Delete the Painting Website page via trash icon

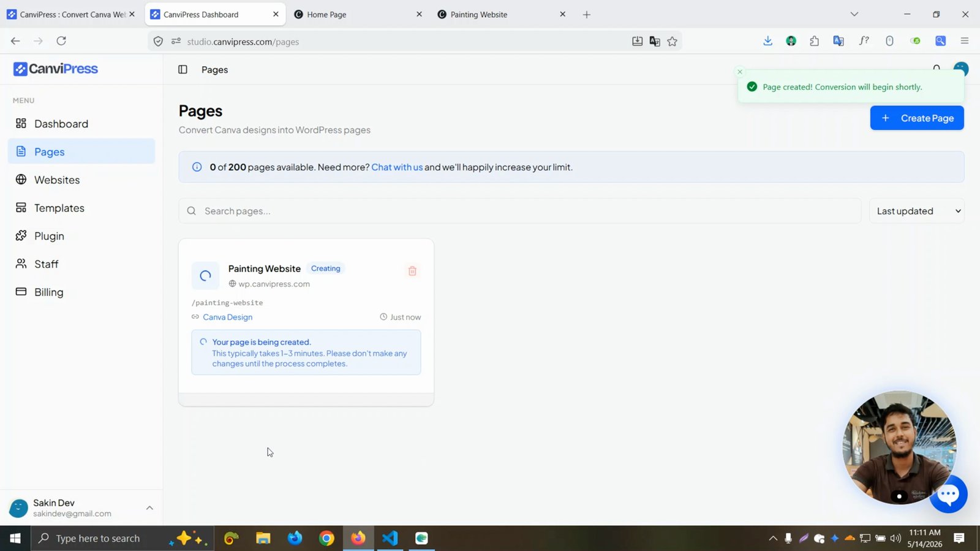412,271
